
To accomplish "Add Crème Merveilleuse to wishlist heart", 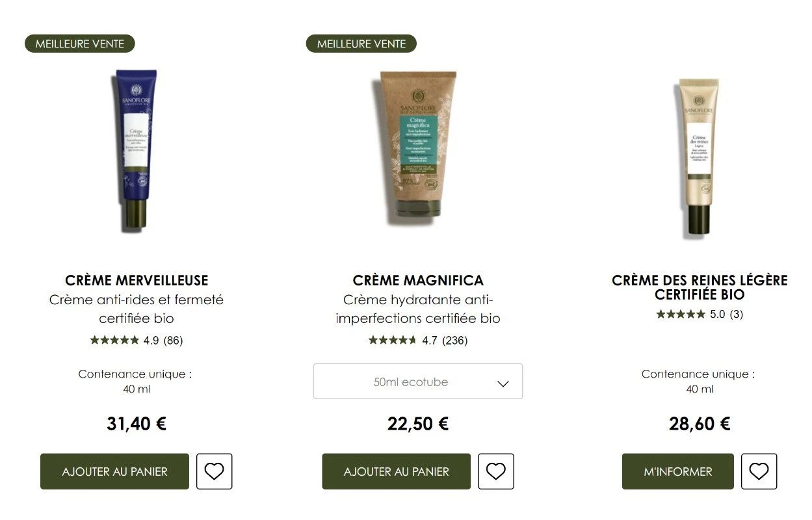I will point(214,471).
